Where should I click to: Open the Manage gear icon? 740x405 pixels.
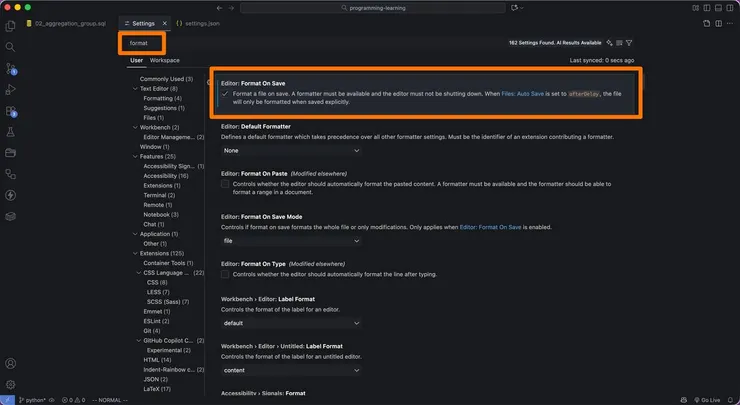10,385
